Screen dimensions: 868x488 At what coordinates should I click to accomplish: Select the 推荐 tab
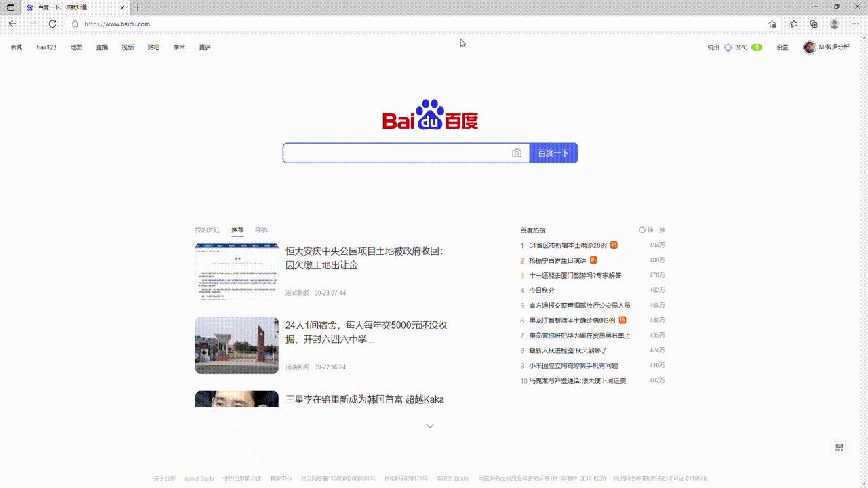coord(237,230)
